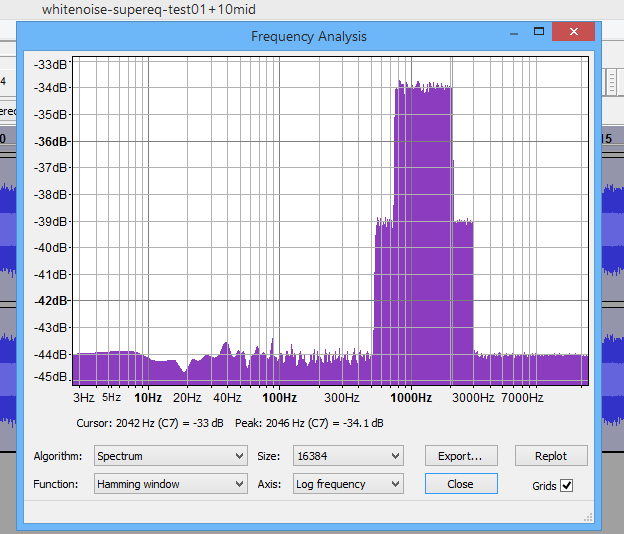The height and width of the screenshot is (534, 624).
Task: Close the Frequency Analysis window with X
Action: click(x=573, y=31)
